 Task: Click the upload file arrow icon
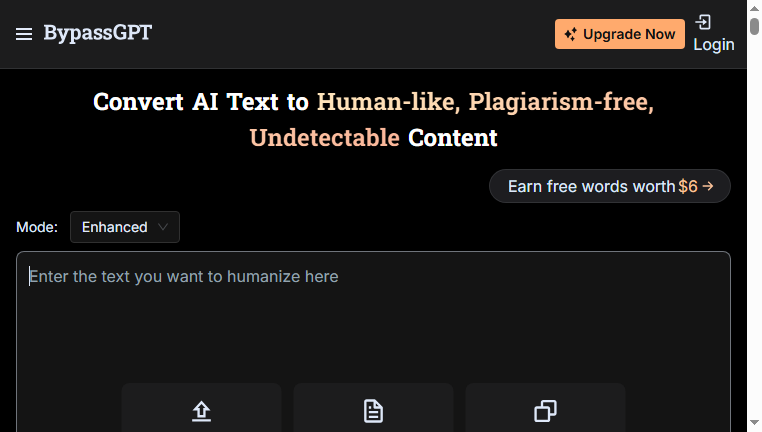click(x=201, y=411)
